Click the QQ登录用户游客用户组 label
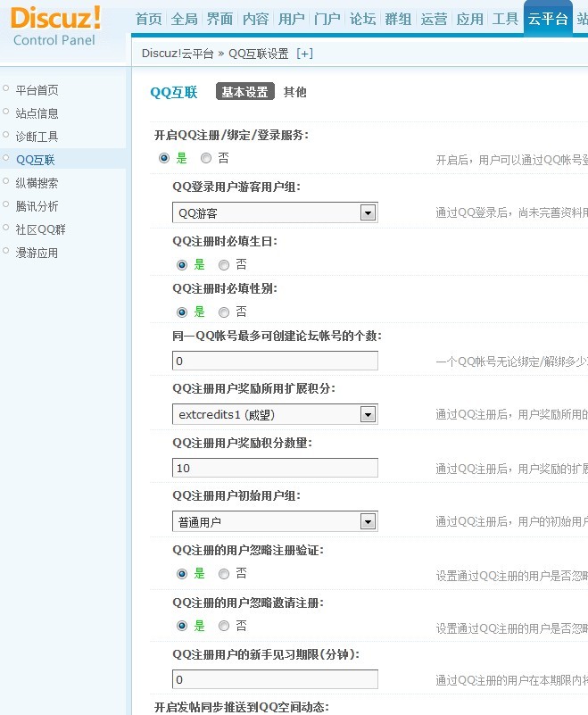This screenshot has width=588, height=715. click(236, 187)
